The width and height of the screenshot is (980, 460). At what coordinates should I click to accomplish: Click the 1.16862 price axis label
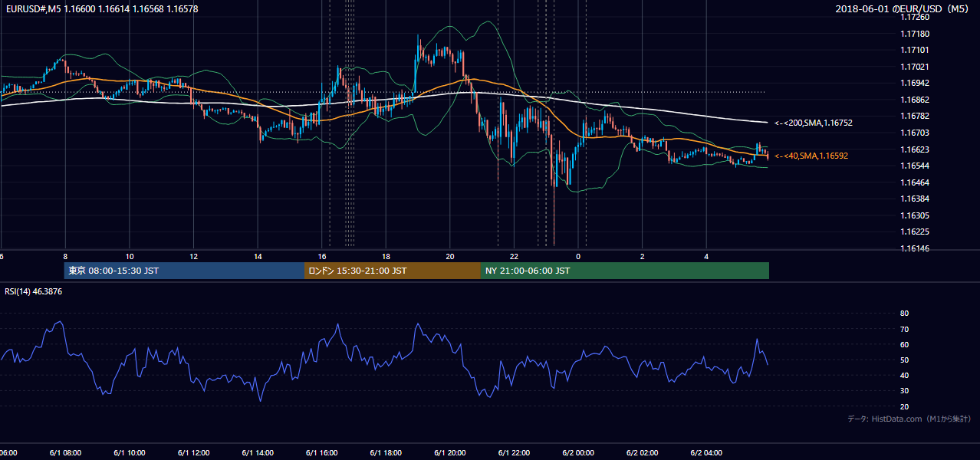click(x=916, y=100)
